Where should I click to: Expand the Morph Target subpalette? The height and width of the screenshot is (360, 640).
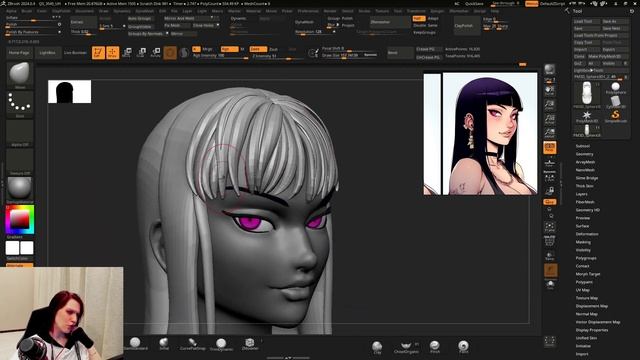click(x=588, y=274)
